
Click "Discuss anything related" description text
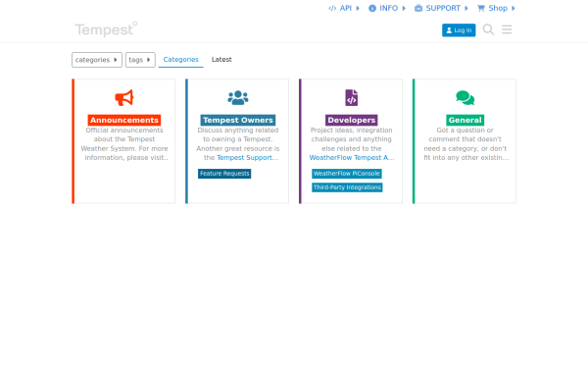(x=238, y=131)
